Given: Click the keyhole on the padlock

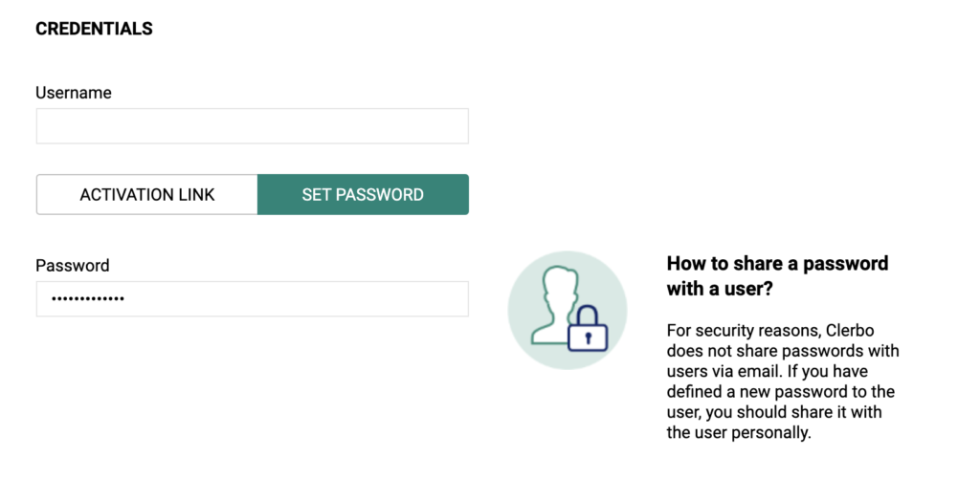Looking at the screenshot, I should 588,338.
